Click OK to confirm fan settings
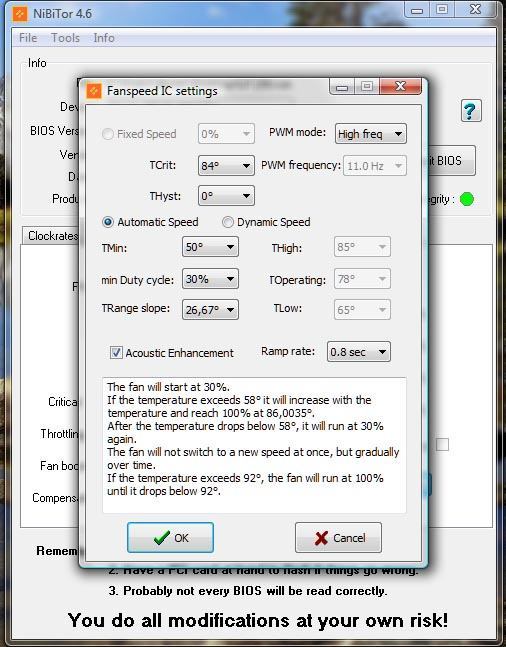Viewport: 506px width, 647px height. 170,537
